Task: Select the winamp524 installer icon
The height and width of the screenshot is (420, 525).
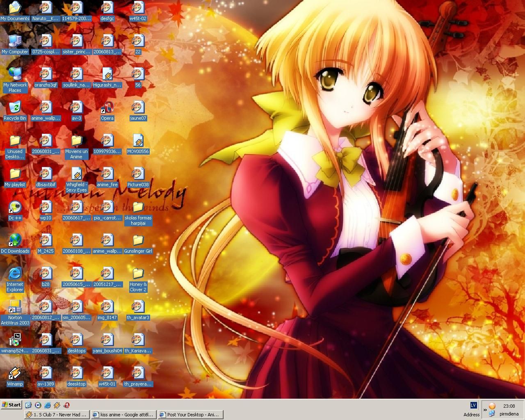Action: point(15,343)
